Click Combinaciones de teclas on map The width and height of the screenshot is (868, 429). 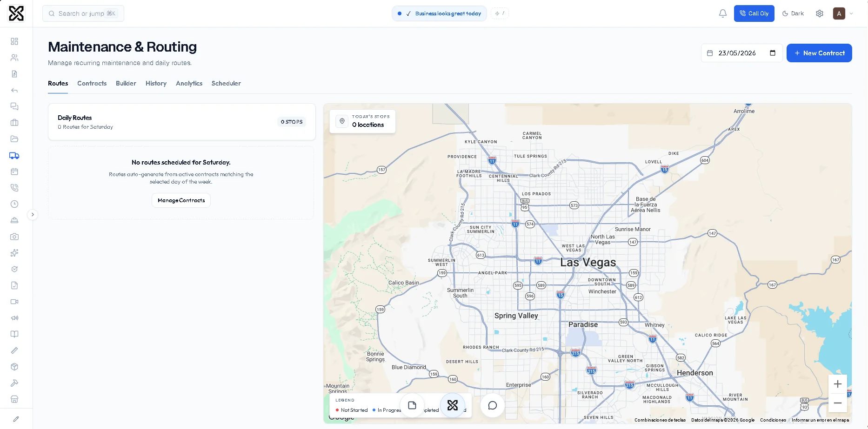660,420
